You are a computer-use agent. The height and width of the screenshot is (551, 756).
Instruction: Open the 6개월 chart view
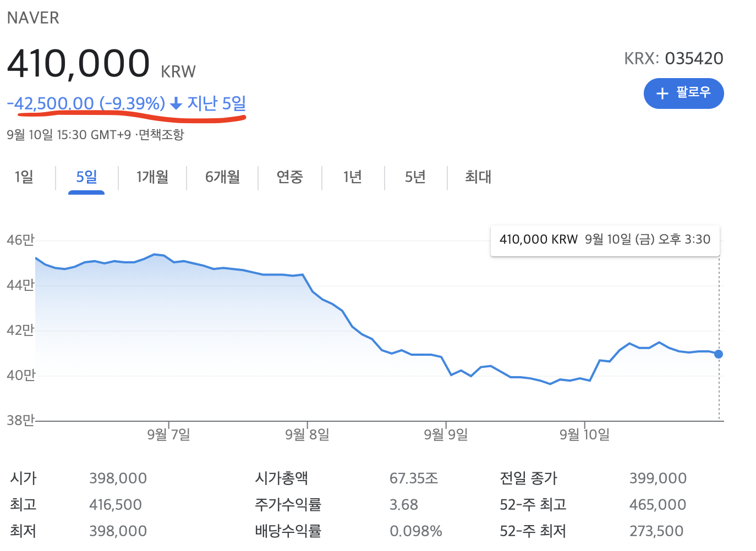(222, 177)
